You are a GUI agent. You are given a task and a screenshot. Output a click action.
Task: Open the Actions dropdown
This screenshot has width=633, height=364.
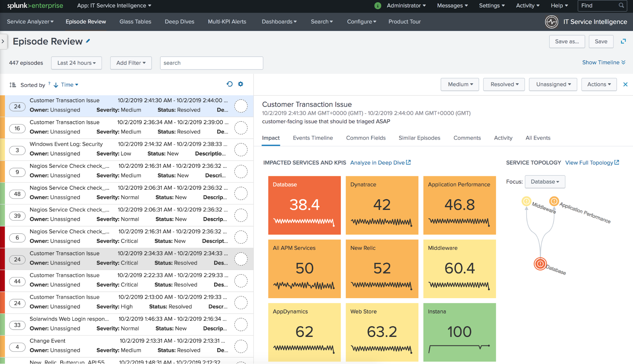599,85
